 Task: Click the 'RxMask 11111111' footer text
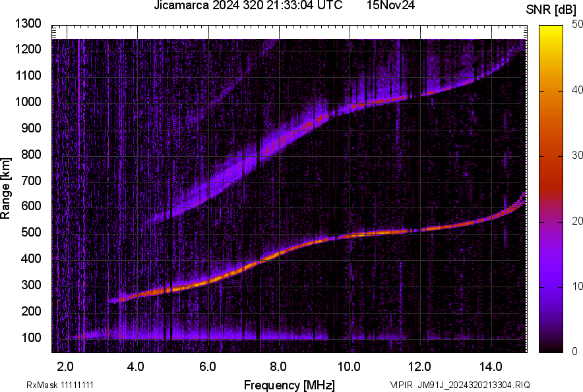coord(60,385)
